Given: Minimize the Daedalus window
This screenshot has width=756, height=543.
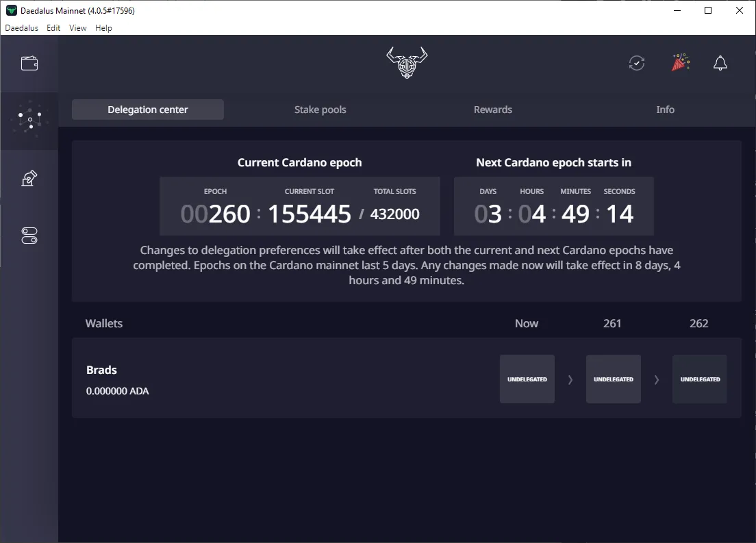Looking at the screenshot, I should pos(677,10).
